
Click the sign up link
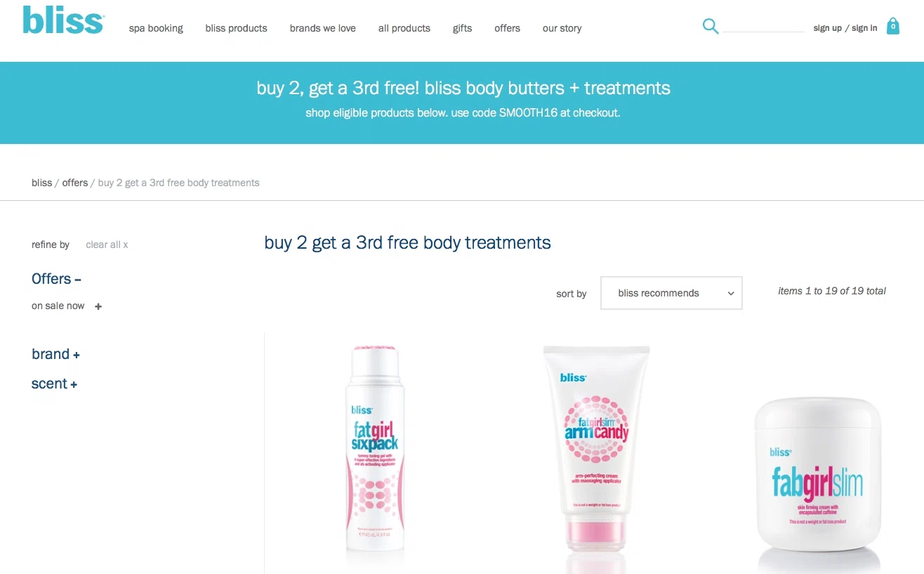(827, 28)
